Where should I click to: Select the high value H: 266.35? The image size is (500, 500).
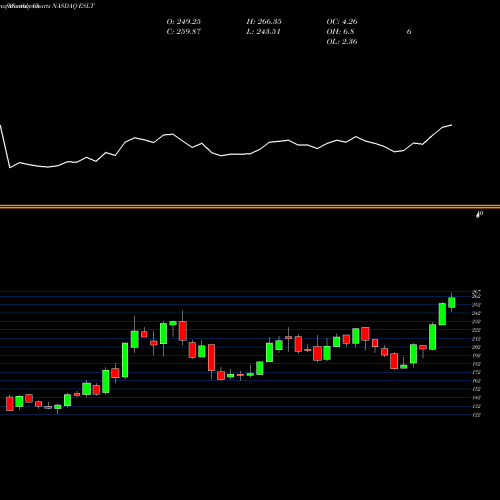click(x=264, y=22)
